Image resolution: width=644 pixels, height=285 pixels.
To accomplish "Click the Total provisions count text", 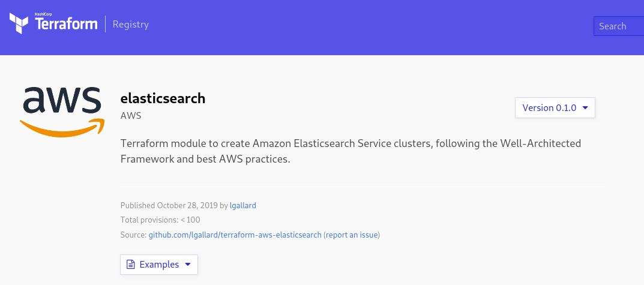I will pos(160,220).
